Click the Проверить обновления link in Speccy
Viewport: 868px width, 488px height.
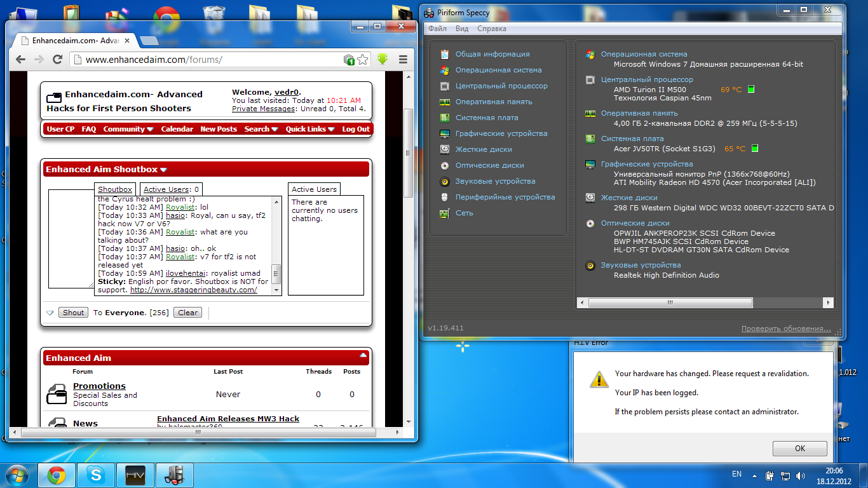click(x=786, y=329)
